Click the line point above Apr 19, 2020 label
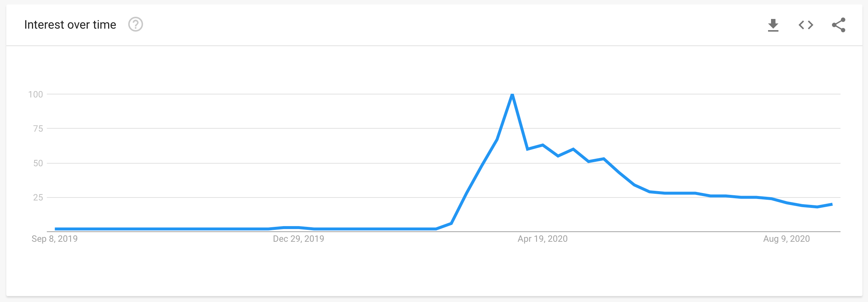Viewport: 868px width, 302px height. (x=543, y=145)
